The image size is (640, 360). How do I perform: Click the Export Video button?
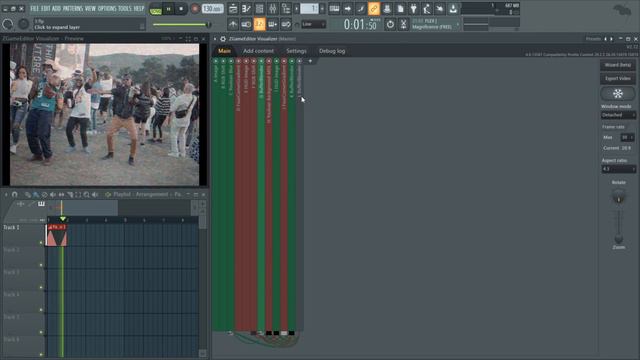618,78
